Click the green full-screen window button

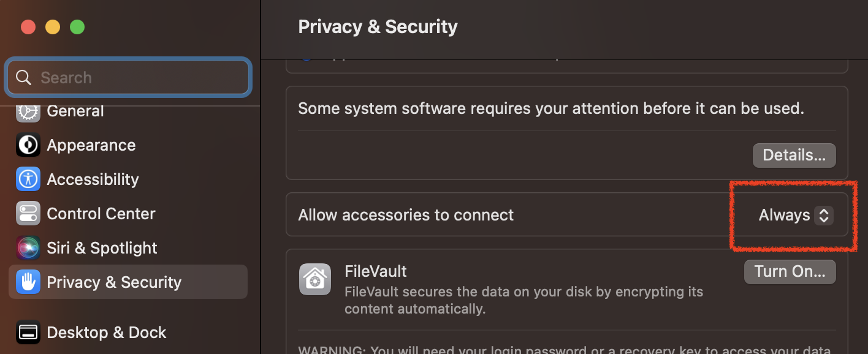[x=77, y=27]
